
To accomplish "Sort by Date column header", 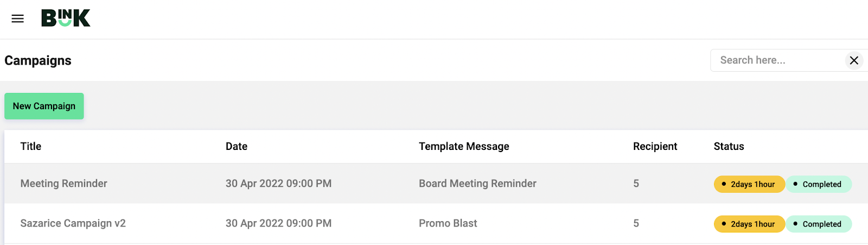I will 237,146.
